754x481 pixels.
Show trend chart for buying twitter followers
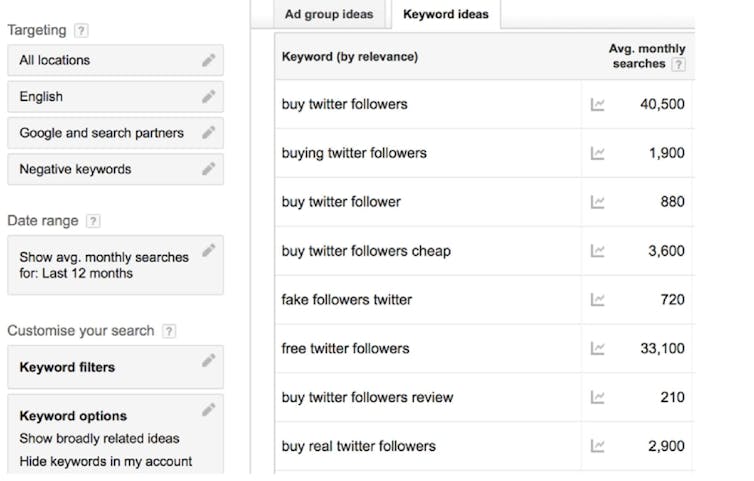(x=597, y=153)
